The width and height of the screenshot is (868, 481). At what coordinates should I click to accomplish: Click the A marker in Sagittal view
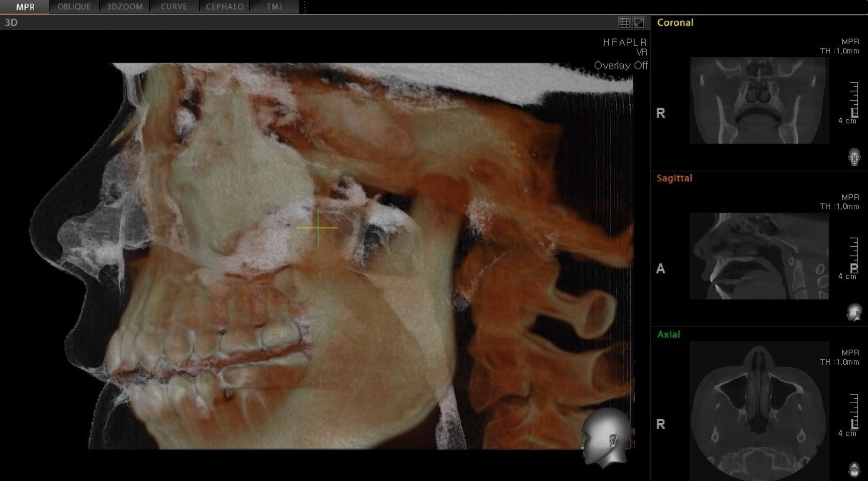pyautogui.click(x=661, y=269)
